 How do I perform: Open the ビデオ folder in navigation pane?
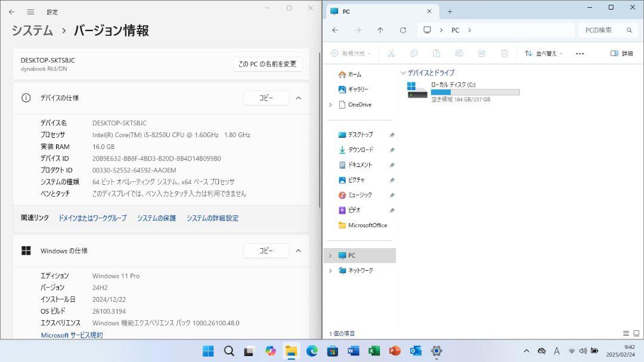(349, 211)
